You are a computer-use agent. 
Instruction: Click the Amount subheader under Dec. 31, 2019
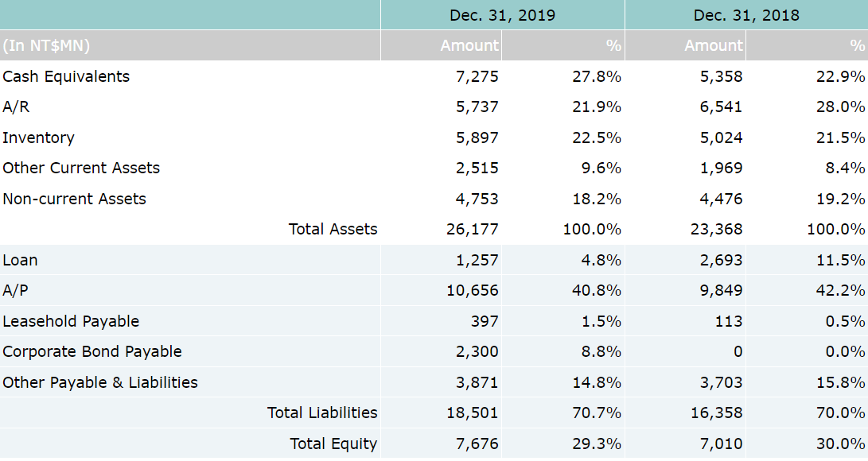(x=469, y=45)
